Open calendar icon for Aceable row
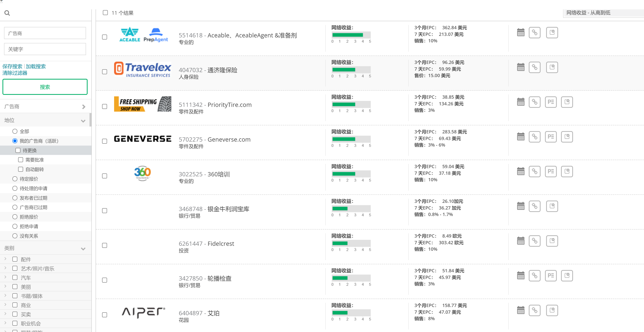Viewport: 644px width, 332px height. pyautogui.click(x=521, y=32)
